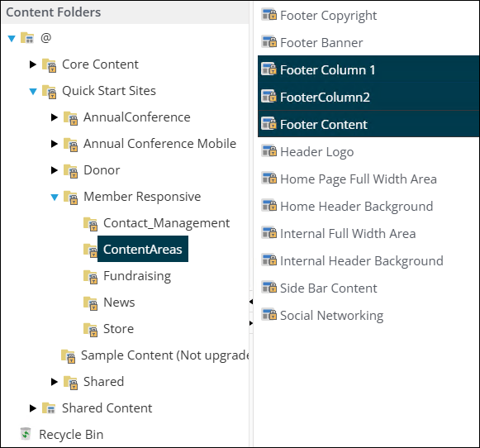Expand the Core Content folder
The height and width of the screenshot is (448, 480).
coord(33,64)
